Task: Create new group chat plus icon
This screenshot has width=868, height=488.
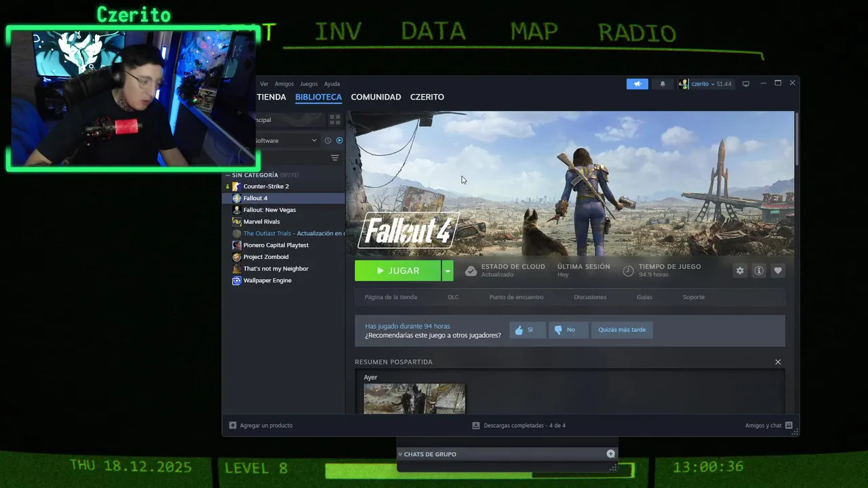Action: [610, 454]
